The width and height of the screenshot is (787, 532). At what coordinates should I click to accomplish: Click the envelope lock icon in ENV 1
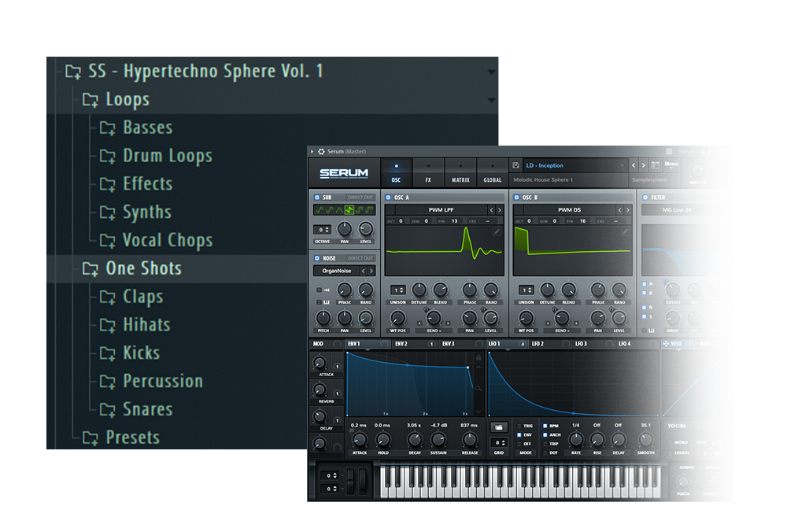tap(478, 358)
